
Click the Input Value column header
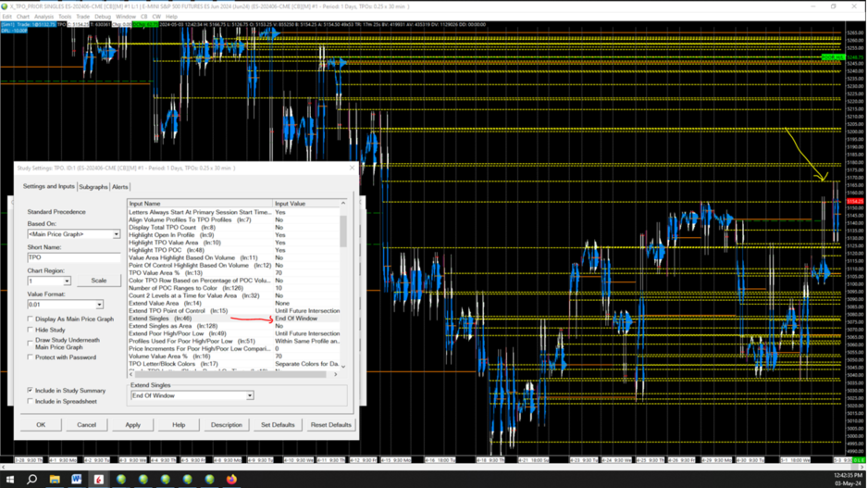pos(305,204)
